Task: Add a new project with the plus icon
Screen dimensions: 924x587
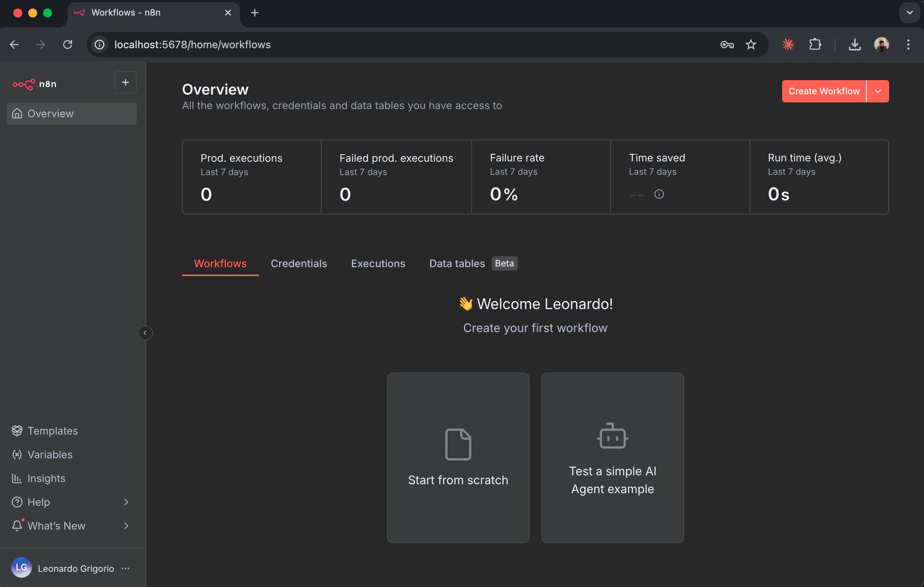Action: (126, 82)
